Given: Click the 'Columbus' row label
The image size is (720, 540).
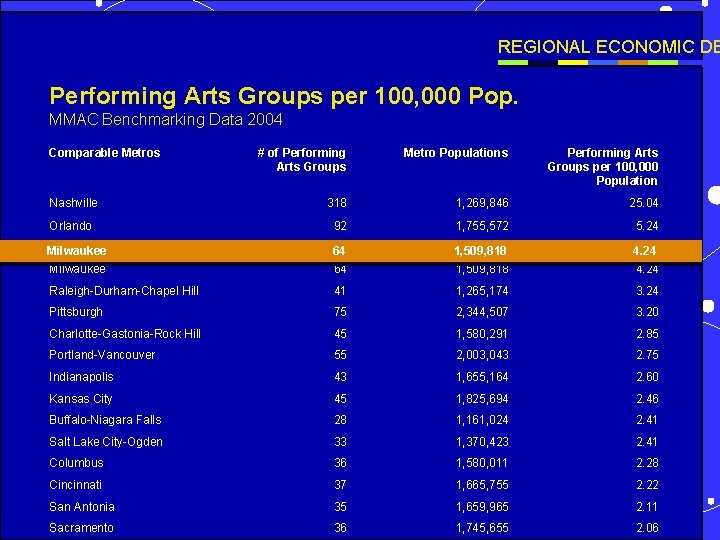Looking at the screenshot, I should click(x=76, y=463).
